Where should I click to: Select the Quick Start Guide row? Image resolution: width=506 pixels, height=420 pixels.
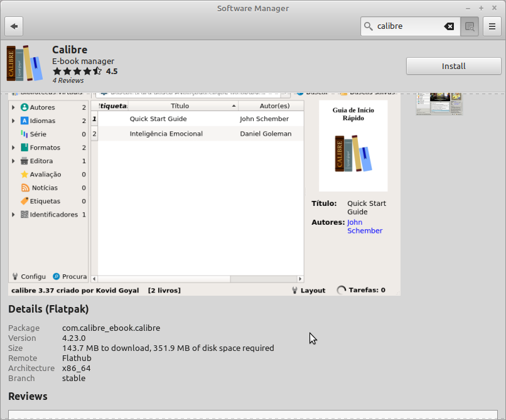pos(201,119)
